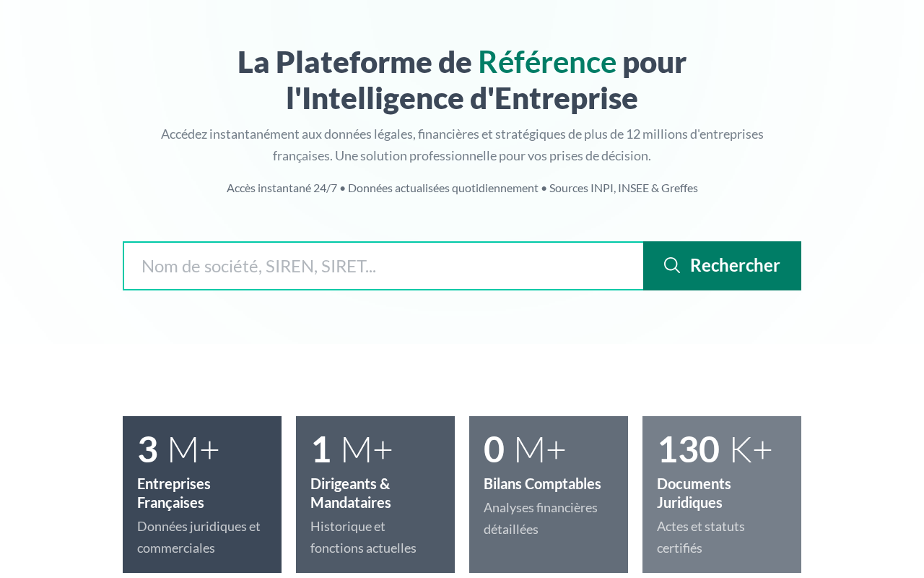Click the headline text "l'Intelligence d'Entreprise"
Viewport: 924px width, 578px height.
(x=462, y=98)
